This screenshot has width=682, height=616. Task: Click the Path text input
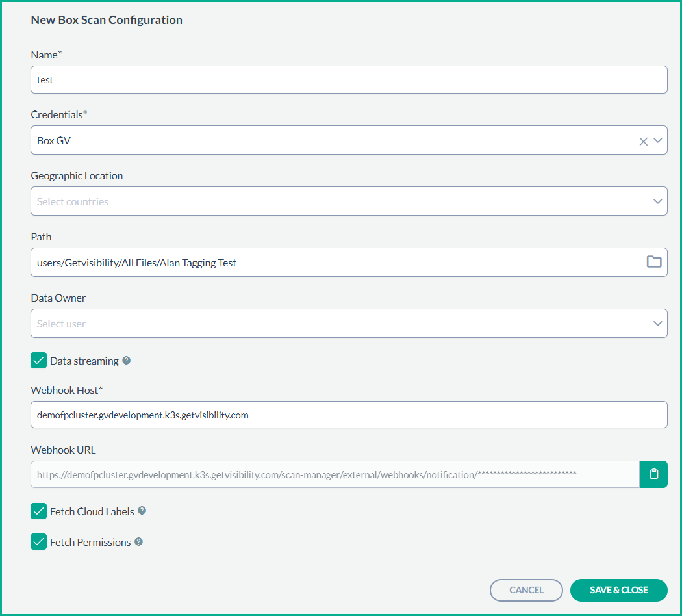tap(331, 263)
